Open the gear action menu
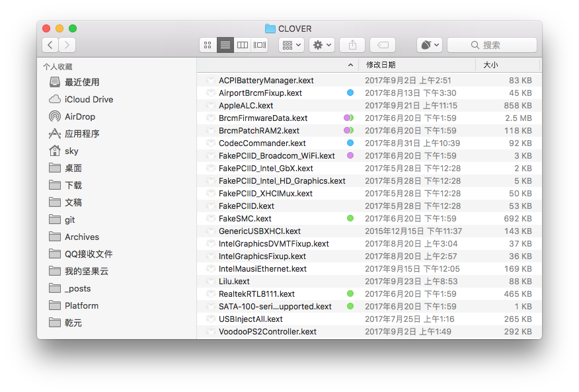 click(x=322, y=45)
